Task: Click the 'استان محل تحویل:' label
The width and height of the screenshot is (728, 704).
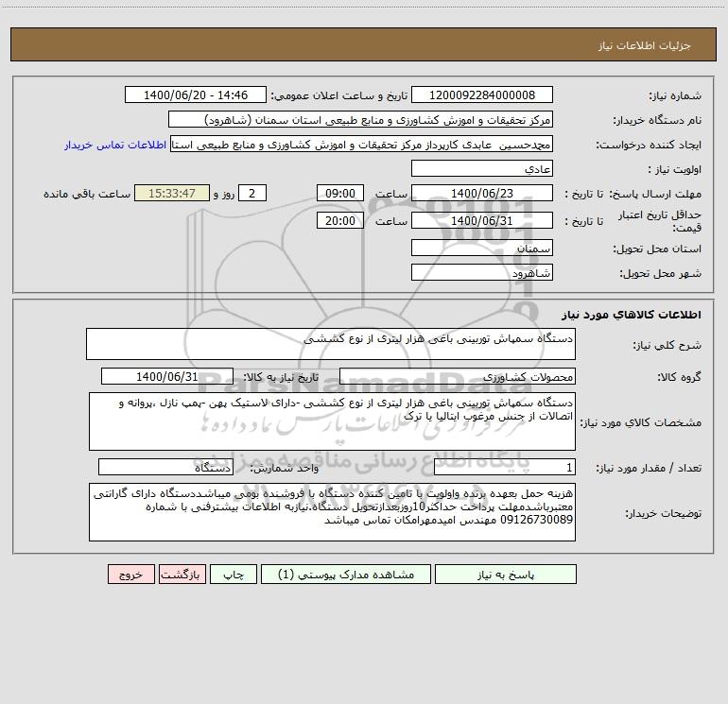Action: (x=657, y=249)
